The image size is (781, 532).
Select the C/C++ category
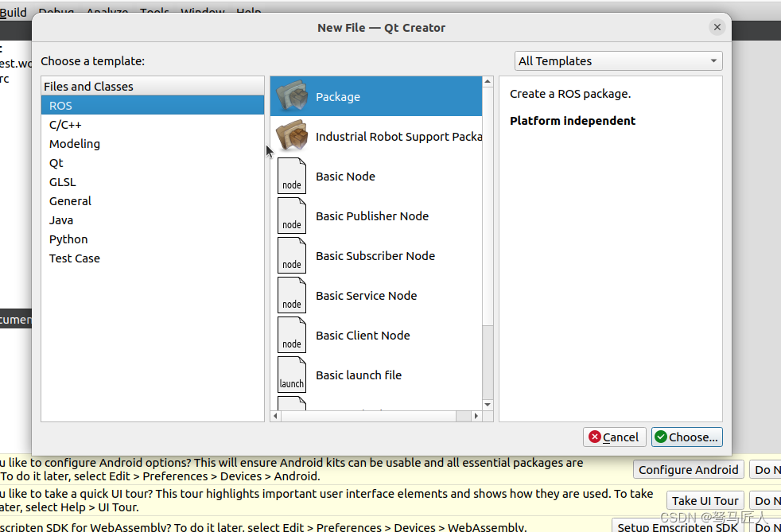pyautogui.click(x=153, y=125)
